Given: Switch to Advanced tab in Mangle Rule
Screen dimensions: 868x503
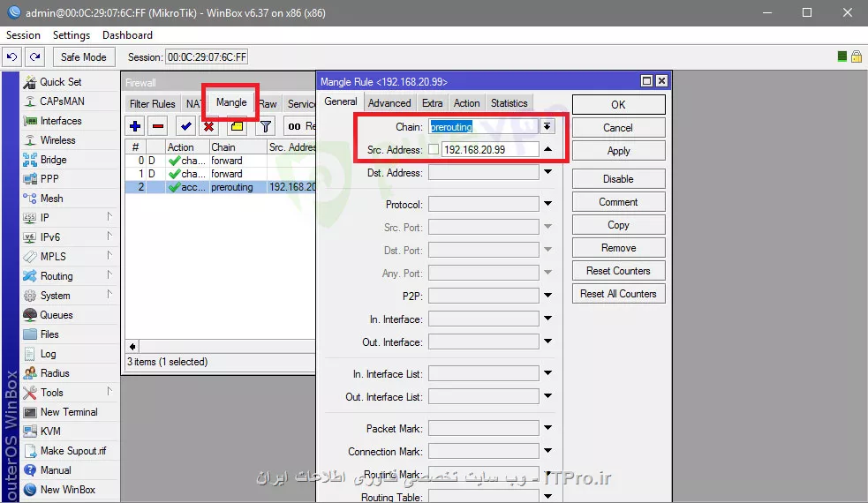Looking at the screenshot, I should tap(389, 103).
